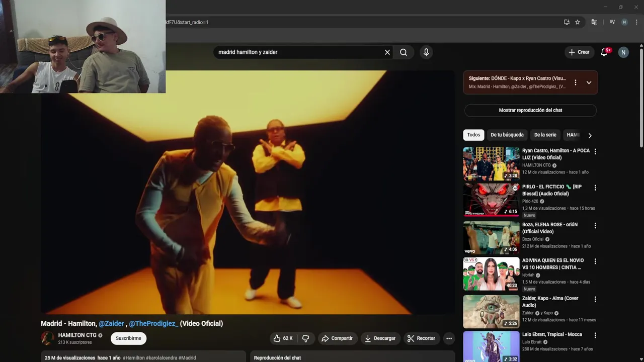Viewport: 644px width, 362px height.
Task: Open options for PIRLO EL FICTICIO video
Action: (595, 188)
